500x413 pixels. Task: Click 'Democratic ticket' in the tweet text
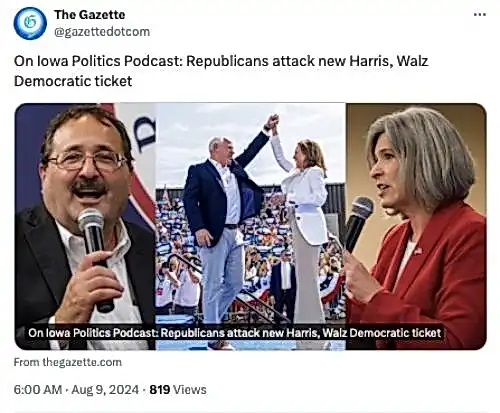tap(73, 81)
